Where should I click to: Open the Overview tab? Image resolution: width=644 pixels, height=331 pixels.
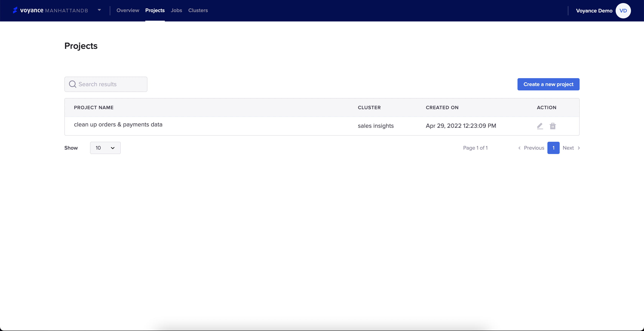tap(127, 11)
